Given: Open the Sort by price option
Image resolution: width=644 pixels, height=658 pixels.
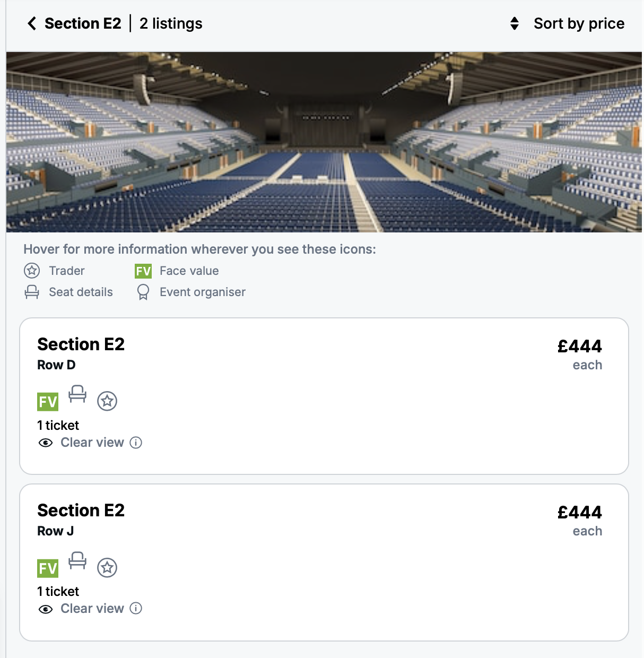Looking at the screenshot, I should click(x=579, y=23).
